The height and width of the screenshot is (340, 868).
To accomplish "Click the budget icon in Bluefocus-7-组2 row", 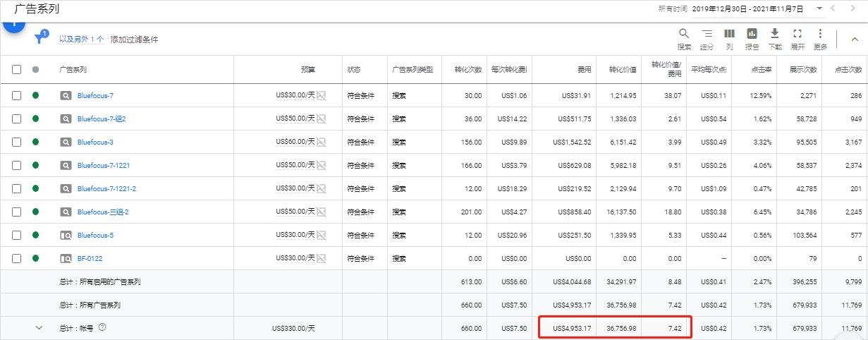I will tap(322, 119).
